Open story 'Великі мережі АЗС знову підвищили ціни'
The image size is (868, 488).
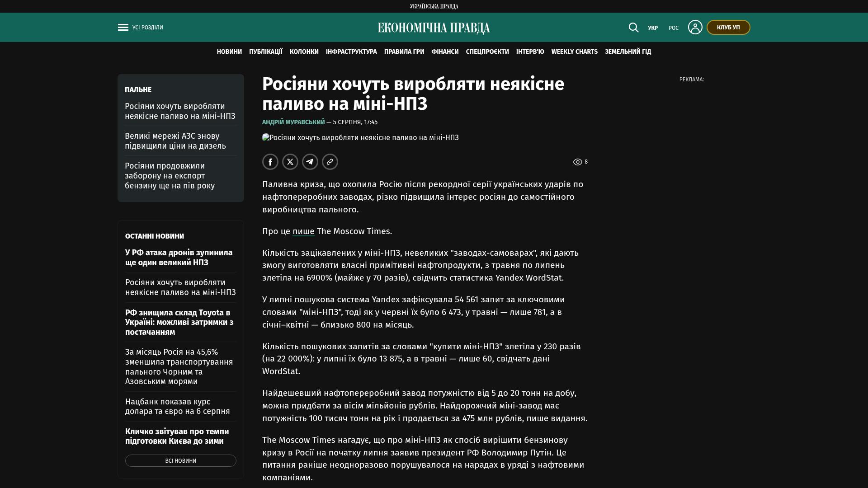[175, 141]
